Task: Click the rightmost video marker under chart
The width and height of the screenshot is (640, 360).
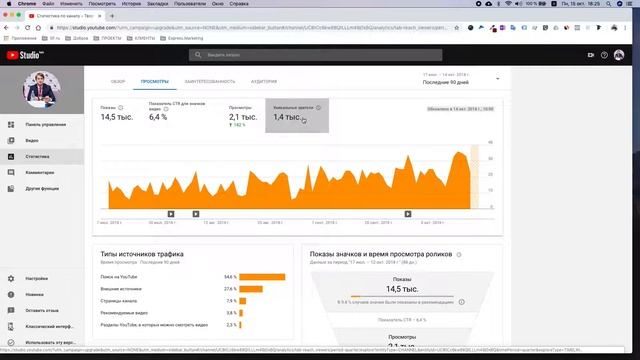Action: click(408, 214)
